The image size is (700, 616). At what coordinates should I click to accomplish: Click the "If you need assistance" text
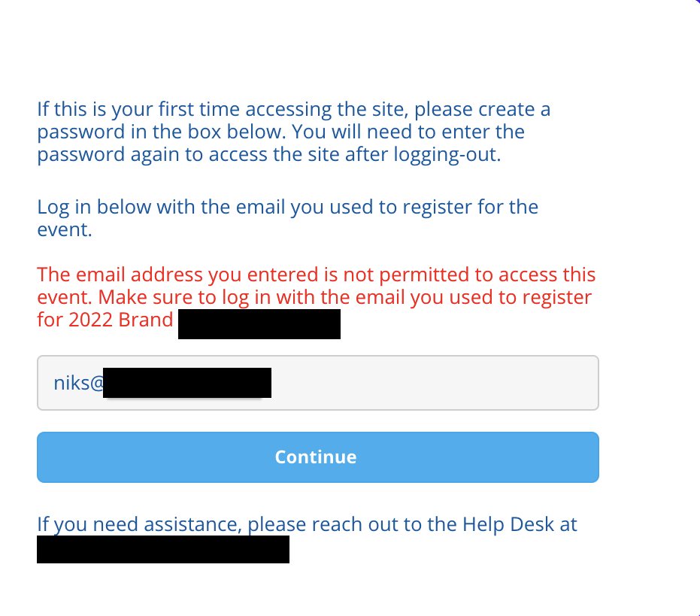(139, 524)
